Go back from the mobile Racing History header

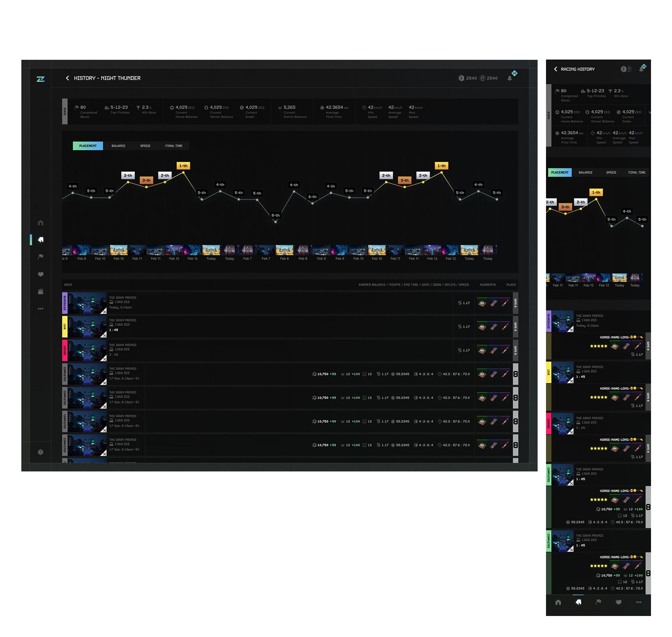pos(555,69)
